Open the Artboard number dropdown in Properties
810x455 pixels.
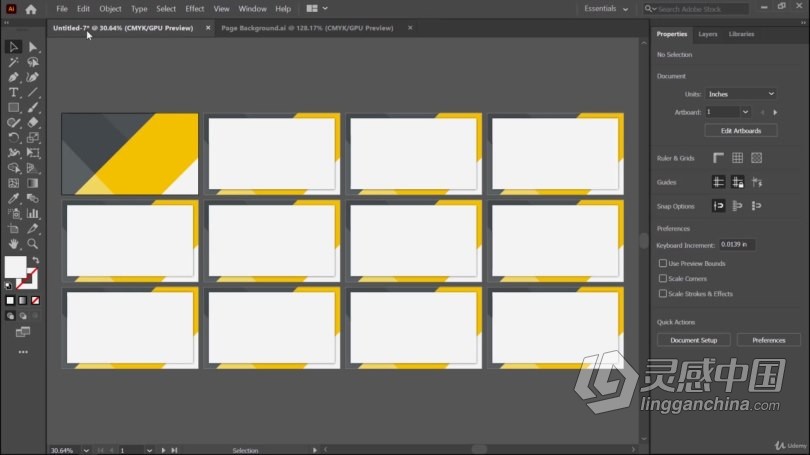point(745,112)
